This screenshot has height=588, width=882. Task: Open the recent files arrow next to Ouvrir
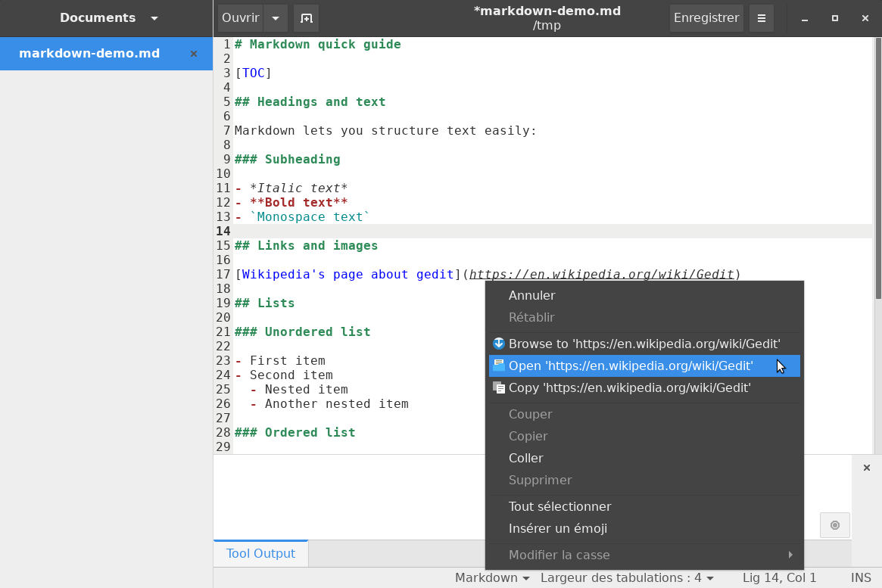point(276,18)
